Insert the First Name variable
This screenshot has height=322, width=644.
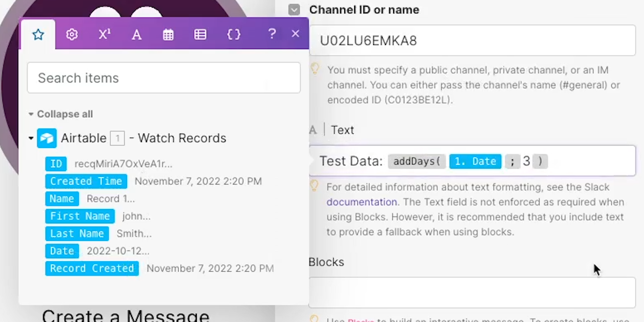point(80,216)
